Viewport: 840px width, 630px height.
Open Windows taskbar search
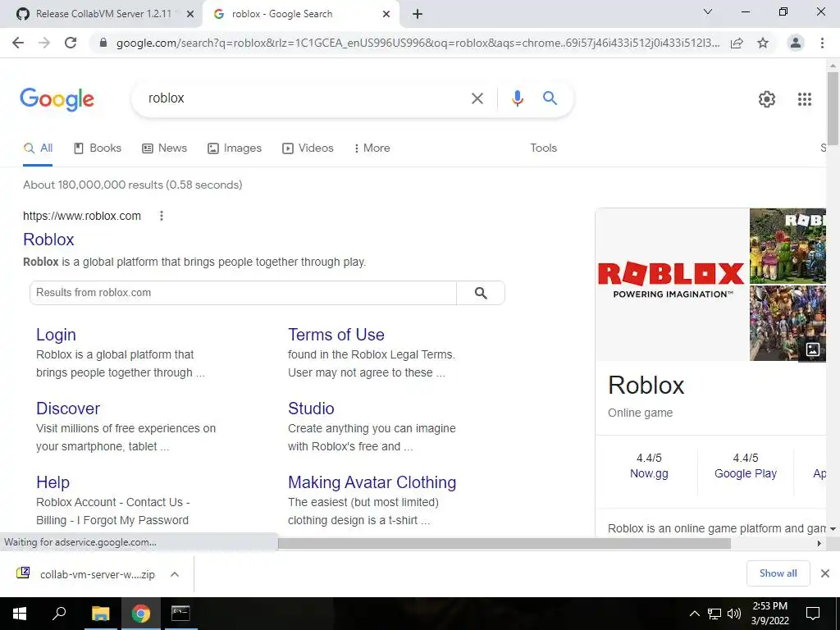59,614
